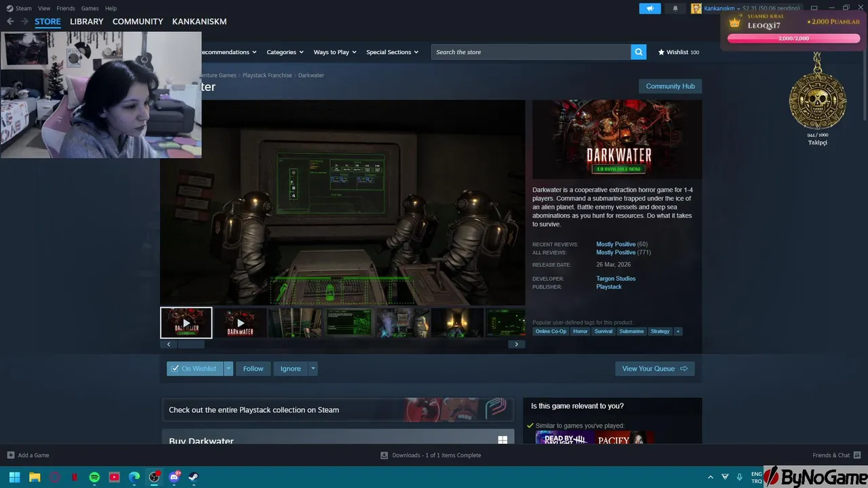Viewport: 868px width, 488px height.
Task: Click the Add a Game plus icon
Action: (x=10, y=455)
